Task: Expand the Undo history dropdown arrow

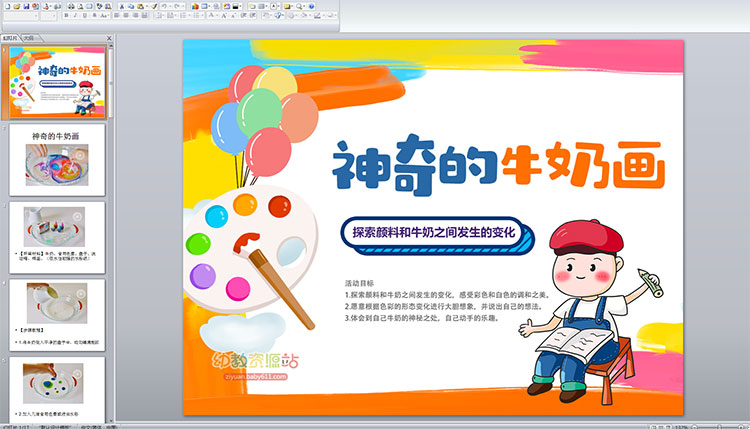Action: [x=170, y=6]
